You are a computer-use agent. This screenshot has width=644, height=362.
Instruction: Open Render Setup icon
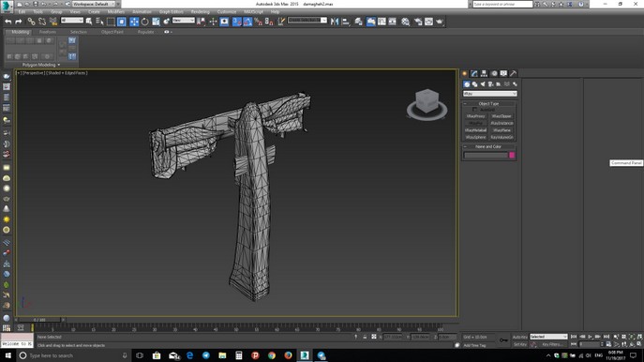pos(418,22)
